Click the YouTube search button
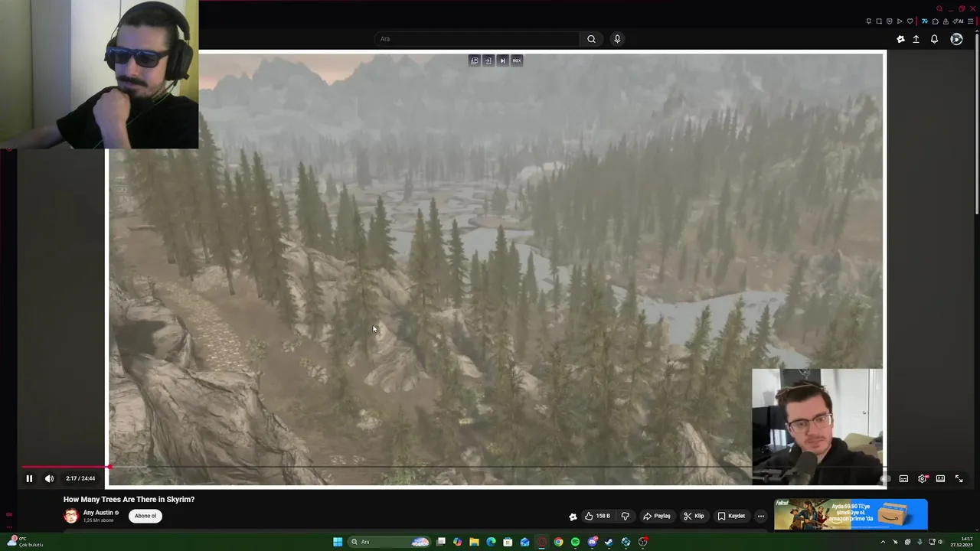 591,39
